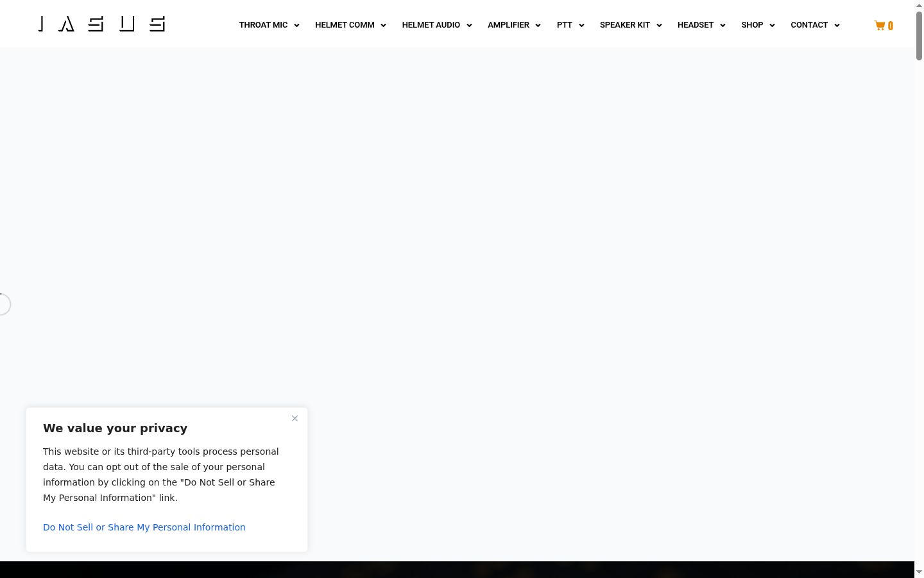Open the SPEAKER KIT menu

pos(625,25)
